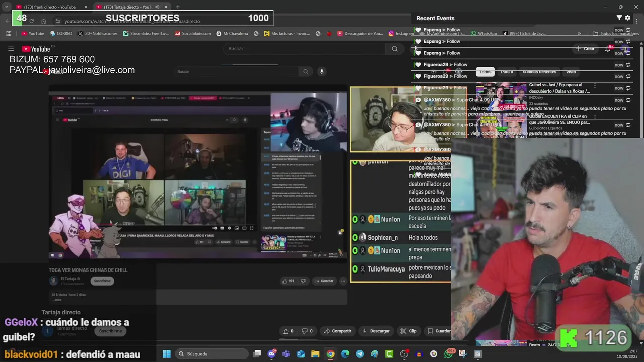Viewport: 644px width, 362px height.
Task: Click the Crear button on YouTube
Action: click(x=585, y=49)
